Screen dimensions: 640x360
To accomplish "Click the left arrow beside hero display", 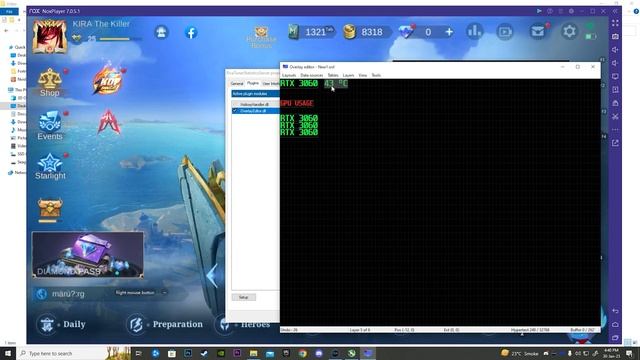I will (x=212, y=276).
